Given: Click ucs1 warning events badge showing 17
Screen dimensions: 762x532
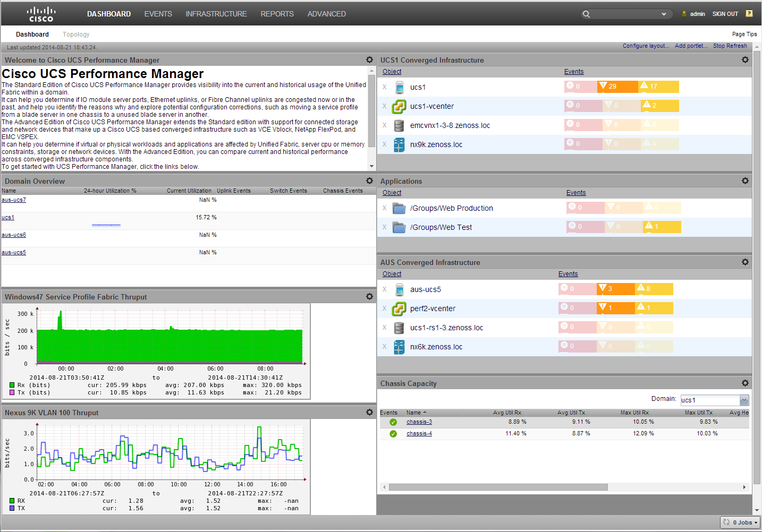Looking at the screenshot, I should coord(658,87).
